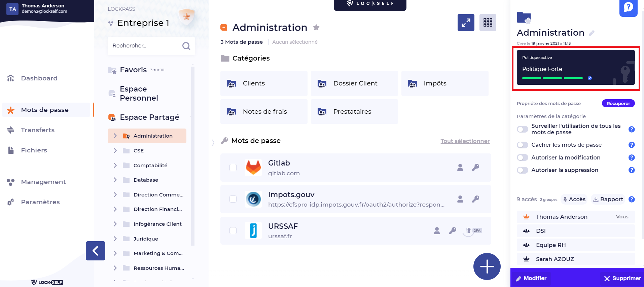Click the round plus add button
The image size is (644, 287).
point(487,266)
